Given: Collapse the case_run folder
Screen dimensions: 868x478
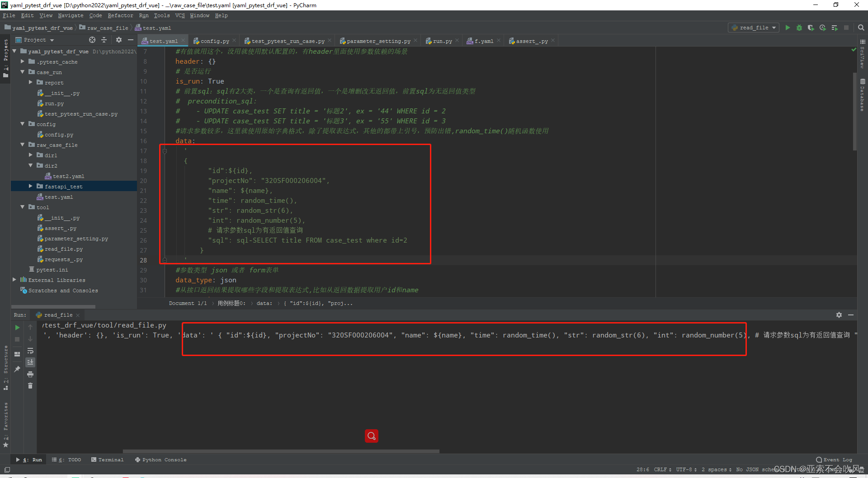Looking at the screenshot, I should (22, 72).
